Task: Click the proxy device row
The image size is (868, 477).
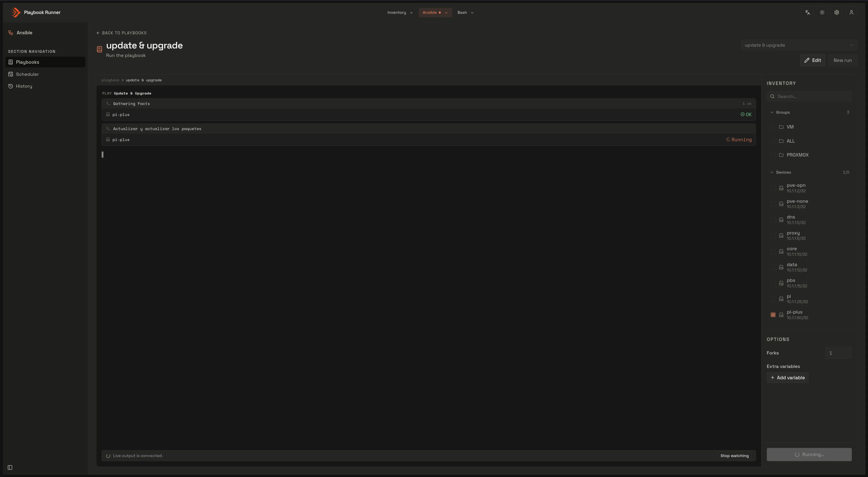Action: point(810,236)
